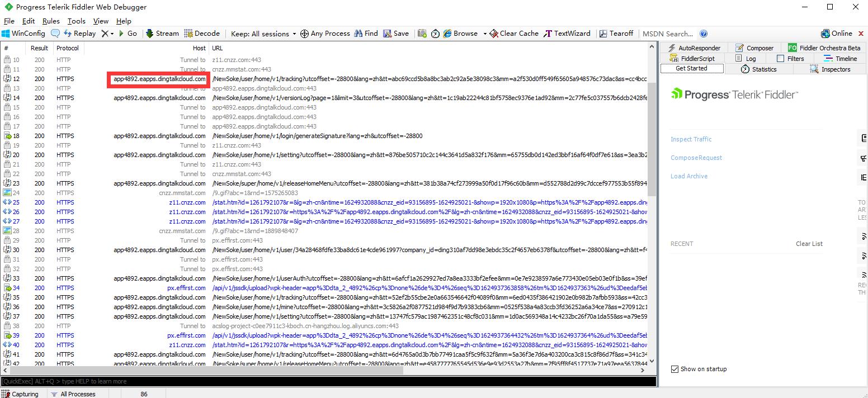Click the comment speech bubble icon
Image resolution: width=868 pixels, height=398 pixels.
click(x=55, y=34)
